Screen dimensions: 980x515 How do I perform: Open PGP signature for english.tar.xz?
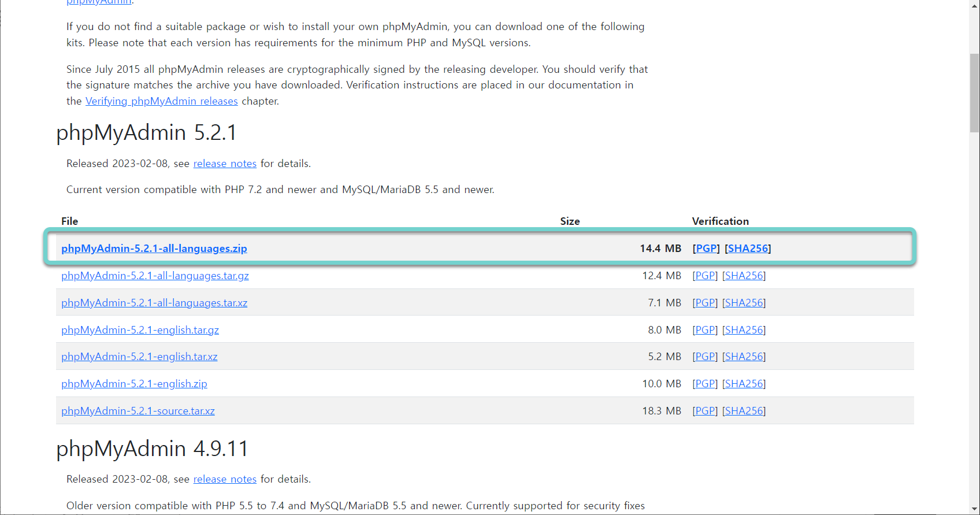point(705,357)
